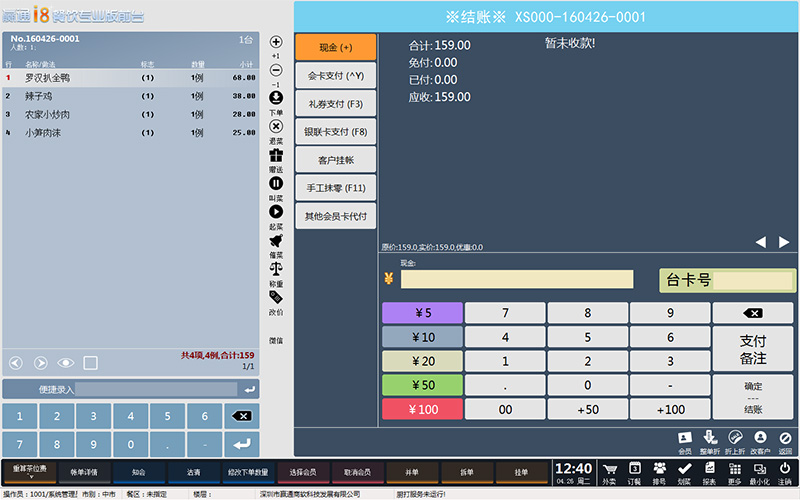Toggle the eye view icon below order list

click(x=66, y=363)
